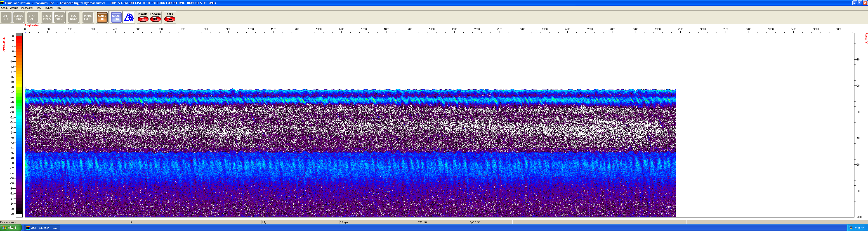Click the 9:58 AM taskbar clock
The image size is (868, 231).
point(860,228)
